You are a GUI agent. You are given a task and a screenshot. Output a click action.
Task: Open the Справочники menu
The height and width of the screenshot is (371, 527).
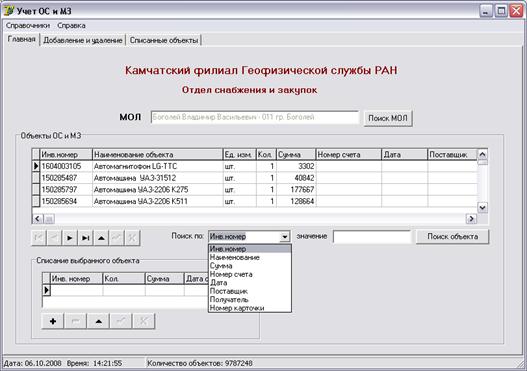point(28,26)
